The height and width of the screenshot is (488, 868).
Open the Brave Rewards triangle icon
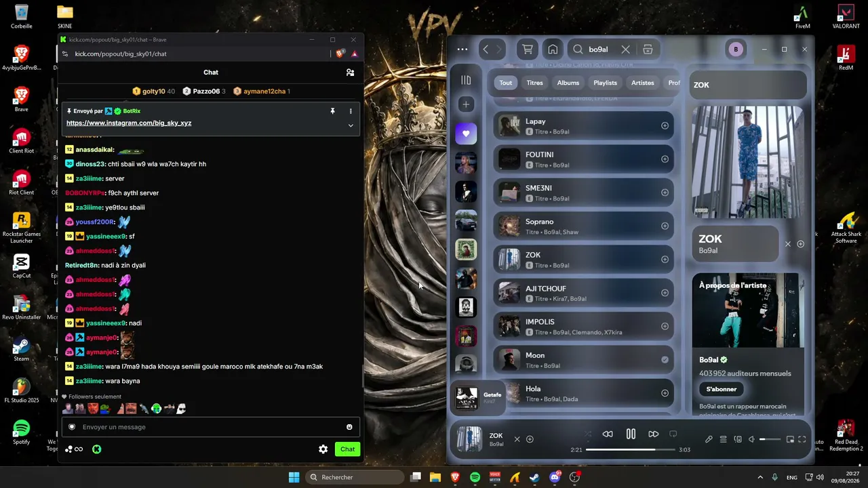click(354, 54)
